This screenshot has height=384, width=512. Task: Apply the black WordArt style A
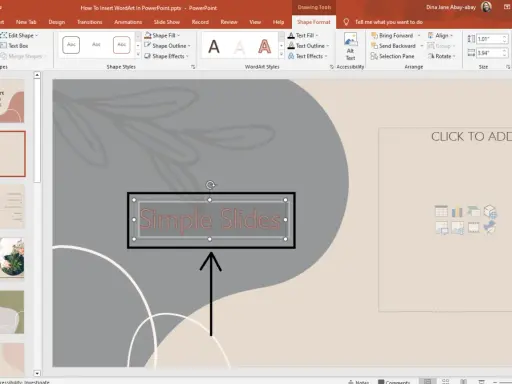[214, 46]
